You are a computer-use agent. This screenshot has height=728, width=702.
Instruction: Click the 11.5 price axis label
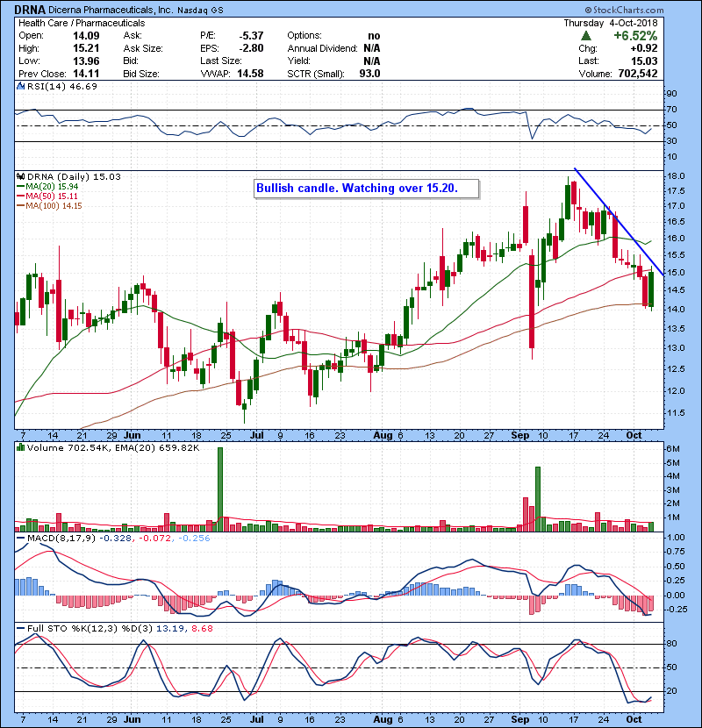(x=675, y=413)
